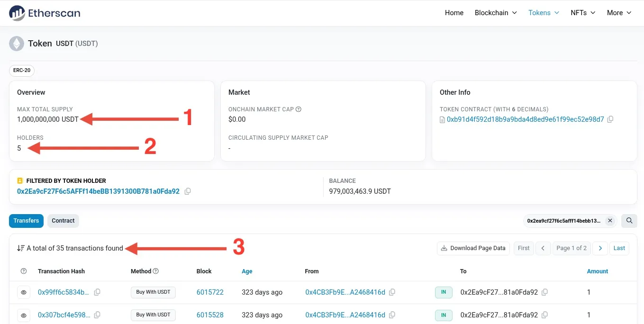Click the contract file icon

coord(443,119)
